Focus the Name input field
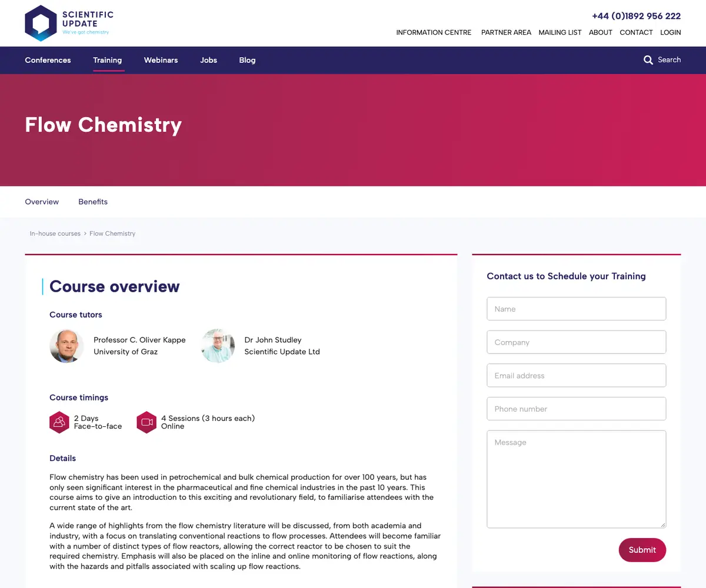 [577, 309]
